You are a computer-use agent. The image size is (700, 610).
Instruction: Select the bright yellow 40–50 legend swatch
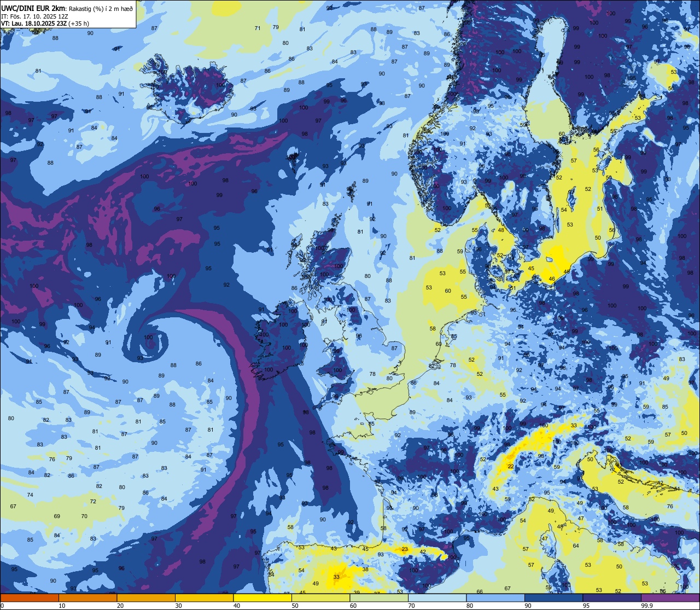point(262,598)
